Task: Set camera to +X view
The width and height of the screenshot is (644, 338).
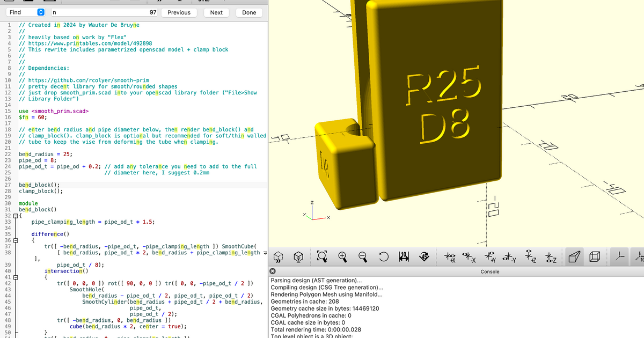Action: [x=449, y=256]
